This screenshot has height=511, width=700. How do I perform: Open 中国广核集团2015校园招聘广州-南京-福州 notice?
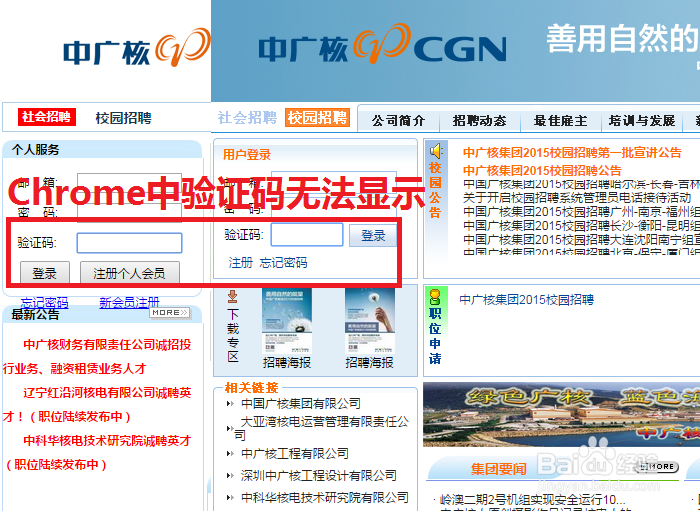point(581,211)
